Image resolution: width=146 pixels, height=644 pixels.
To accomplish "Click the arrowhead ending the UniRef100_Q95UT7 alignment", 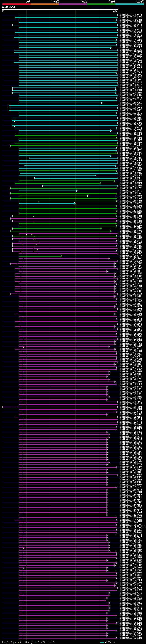I will (62, 256).
